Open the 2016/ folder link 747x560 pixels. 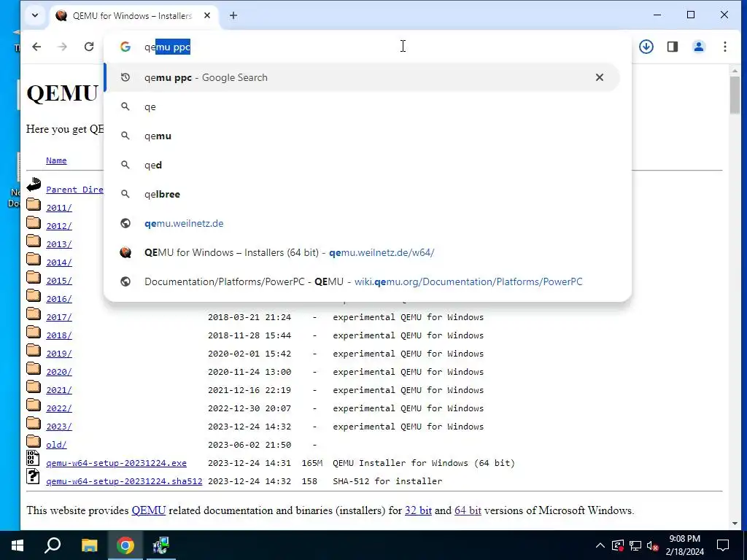[x=59, y=298]
